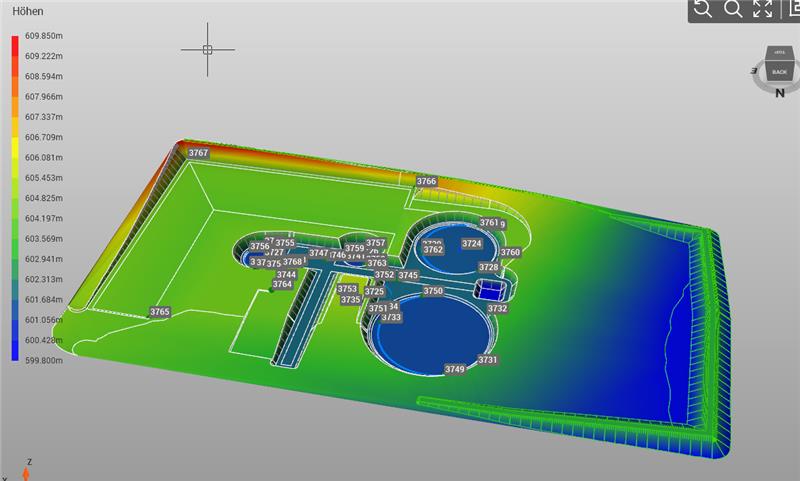Viewport: 800px width, 481px height.
Task: Select point label 3756
Action: coord(260,246)
